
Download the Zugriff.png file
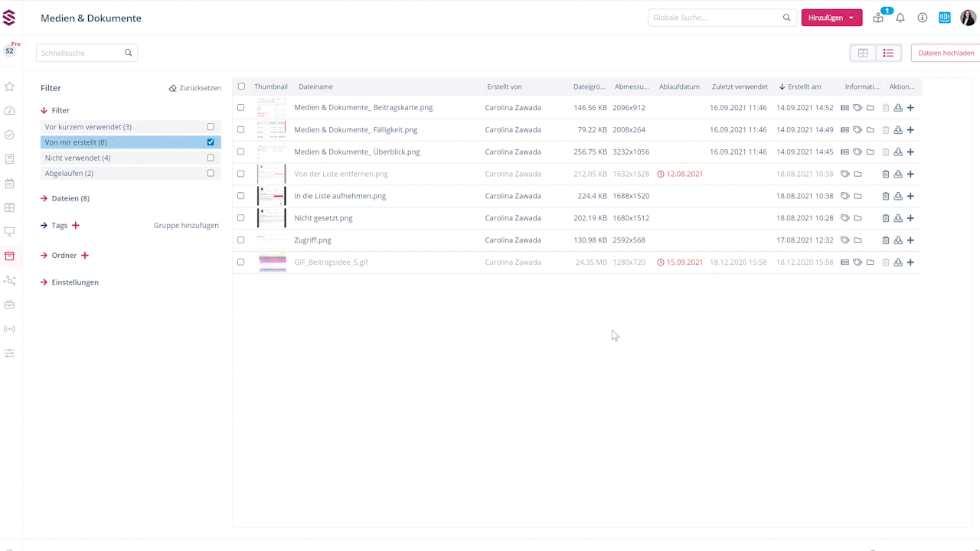tap(898, 240)
